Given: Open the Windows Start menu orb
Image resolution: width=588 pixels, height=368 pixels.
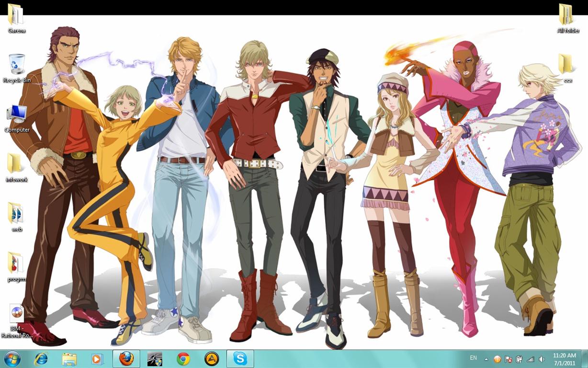Looking at the screenshot, I should pyautogui.click(x=12, y=358).
